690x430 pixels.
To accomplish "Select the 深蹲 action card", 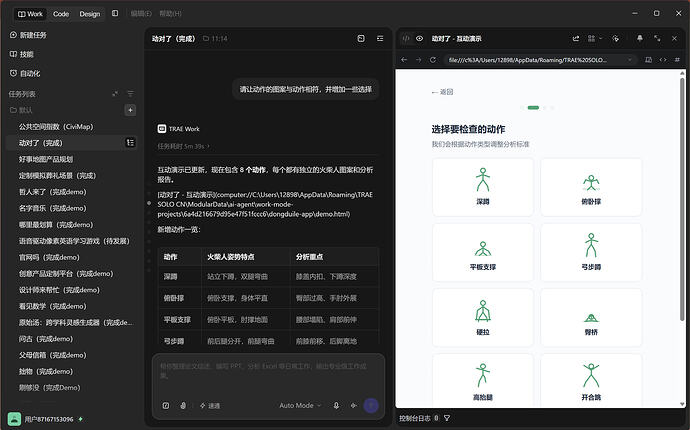I will tap(483, 187).
